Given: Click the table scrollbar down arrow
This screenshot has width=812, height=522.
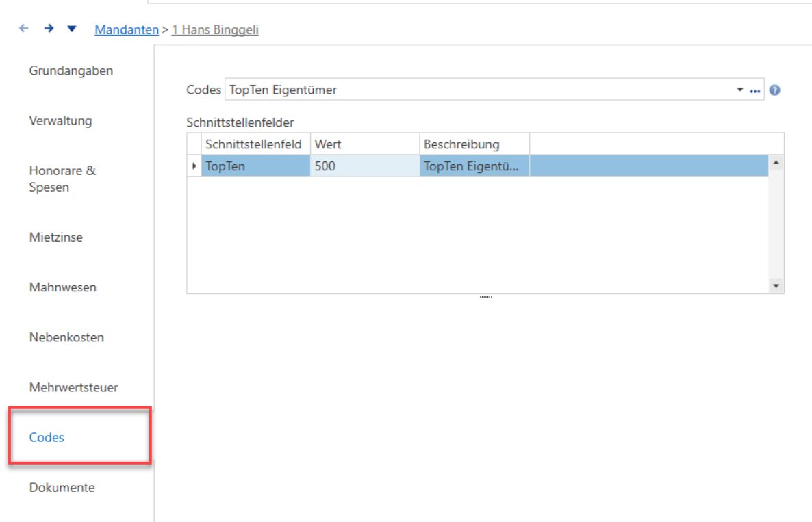Looking at the screenshot, I should click(776, 285).
